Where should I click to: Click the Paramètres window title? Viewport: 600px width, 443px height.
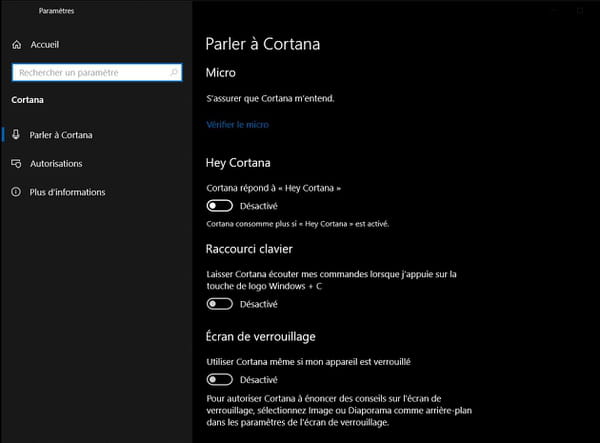(x=56, y=11)
